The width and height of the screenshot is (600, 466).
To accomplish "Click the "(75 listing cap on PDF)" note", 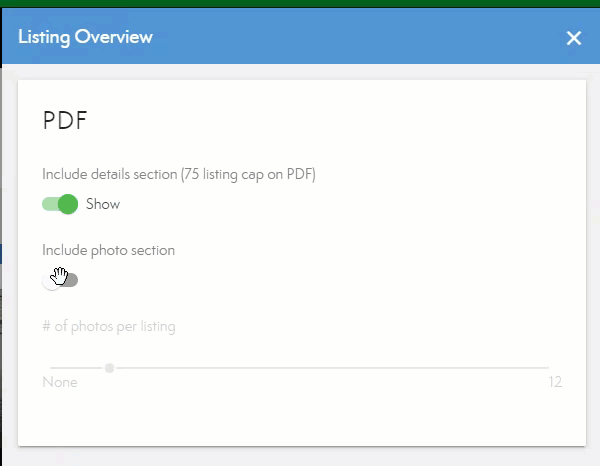I will tap(248, 174).
